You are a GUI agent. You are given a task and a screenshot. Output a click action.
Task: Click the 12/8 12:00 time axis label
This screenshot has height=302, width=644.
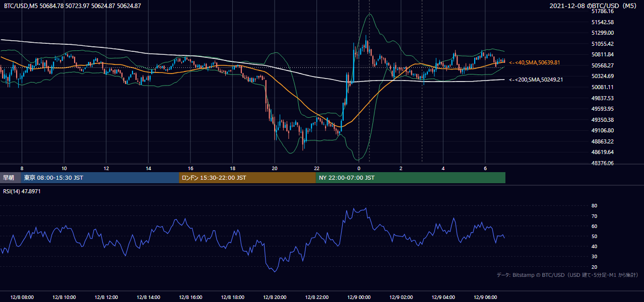(106, 297)
